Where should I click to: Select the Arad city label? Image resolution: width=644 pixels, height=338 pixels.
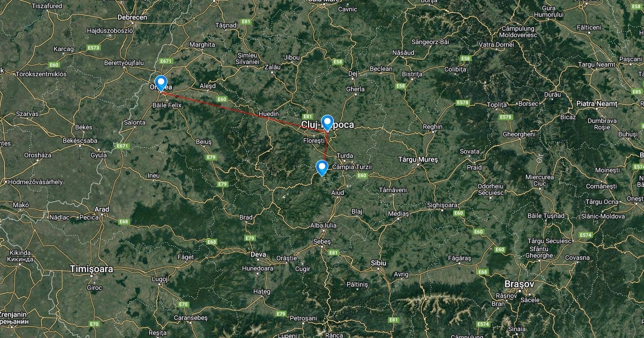[101, 209]
